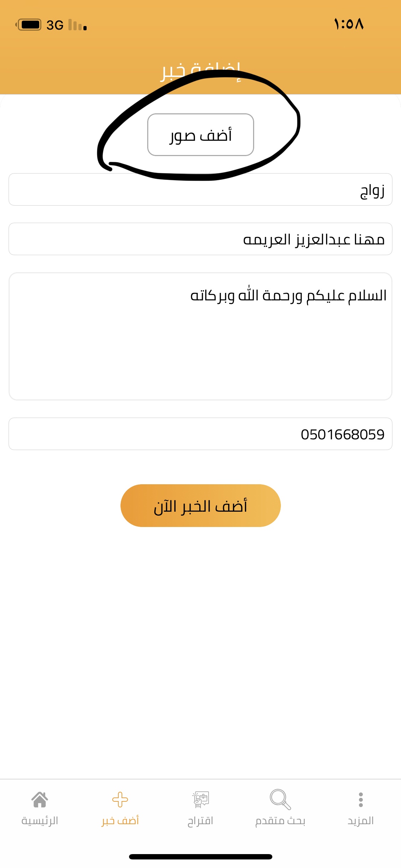The image size is (401, 868).
Task: Open the suggestion icon in bottom bar
Action: [200, 800]
